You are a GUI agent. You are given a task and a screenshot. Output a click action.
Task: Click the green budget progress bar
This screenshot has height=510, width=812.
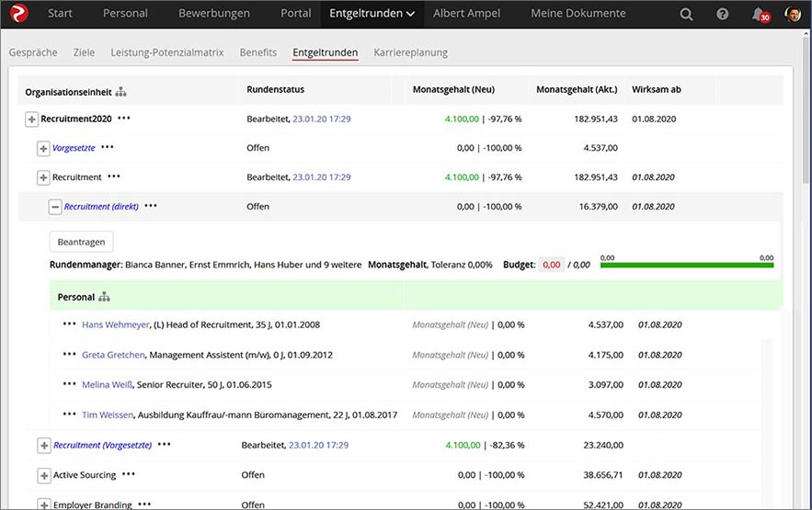click(x=687, y=266)
